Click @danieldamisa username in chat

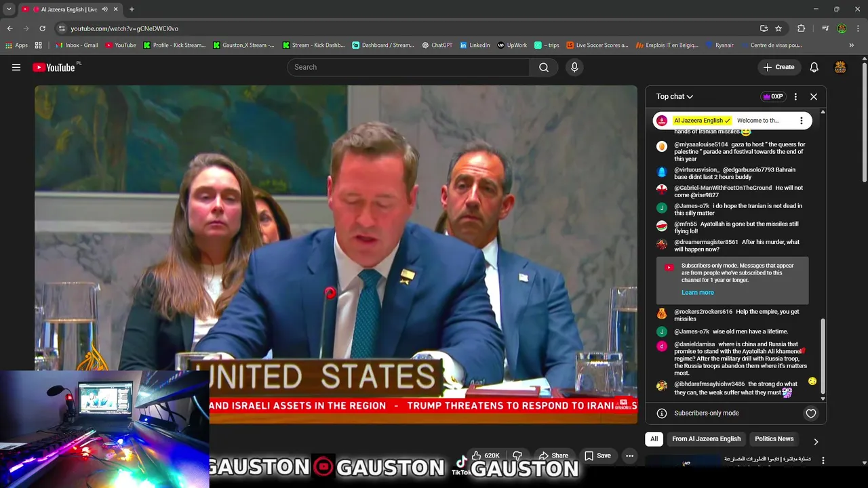[694, 344]
